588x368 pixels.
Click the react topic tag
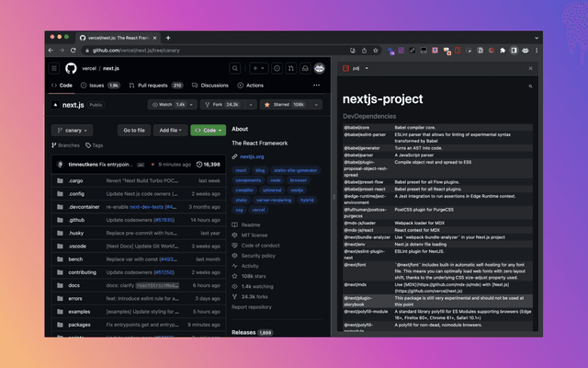pyautogui.click(x=241, y=170)
